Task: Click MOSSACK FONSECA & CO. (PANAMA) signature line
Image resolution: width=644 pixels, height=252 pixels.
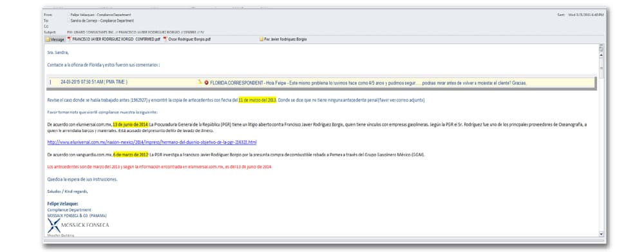Action: pos(77,215)
